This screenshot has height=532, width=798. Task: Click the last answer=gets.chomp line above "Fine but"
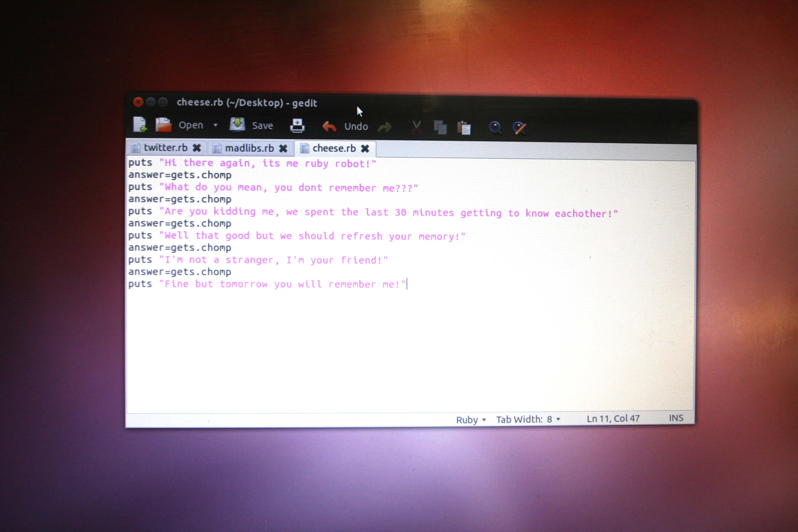click(x=180, y=272)
